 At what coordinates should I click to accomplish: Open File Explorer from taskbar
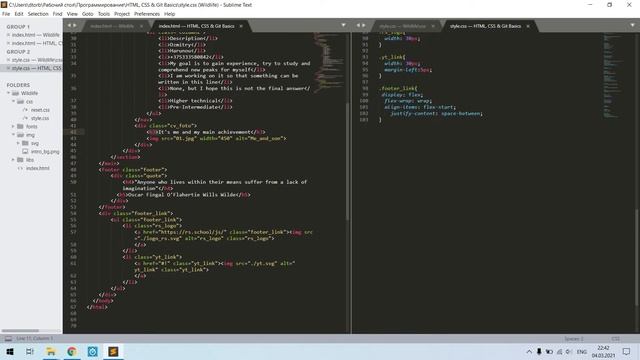tap(51, 352)
